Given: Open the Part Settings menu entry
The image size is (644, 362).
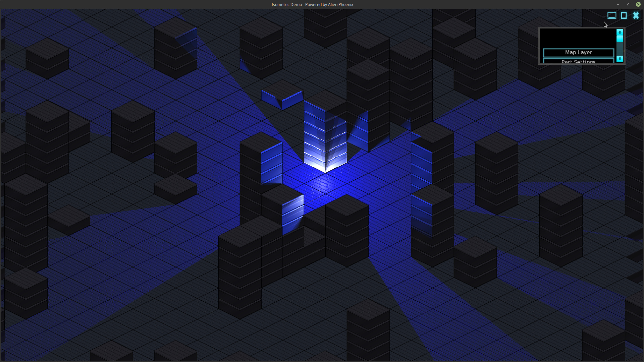Looking at the screenshot, I should coord(578,61).
